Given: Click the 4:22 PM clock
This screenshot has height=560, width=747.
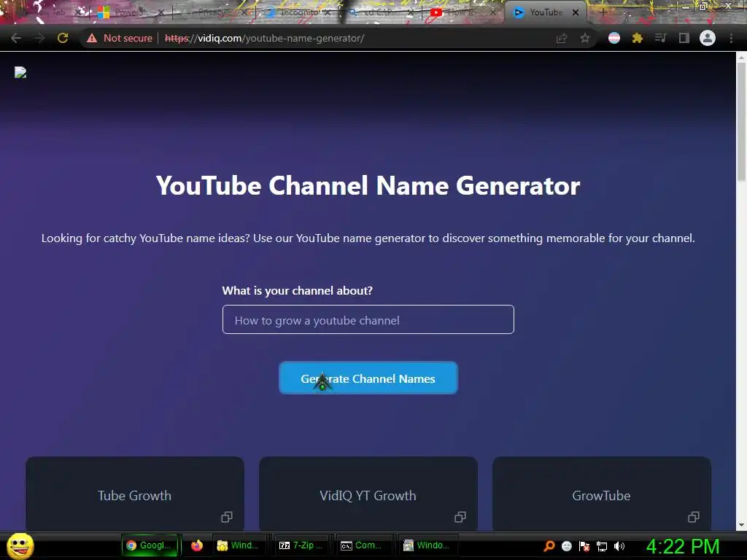Looking at the screenshot, I should [x=682, y=546].
